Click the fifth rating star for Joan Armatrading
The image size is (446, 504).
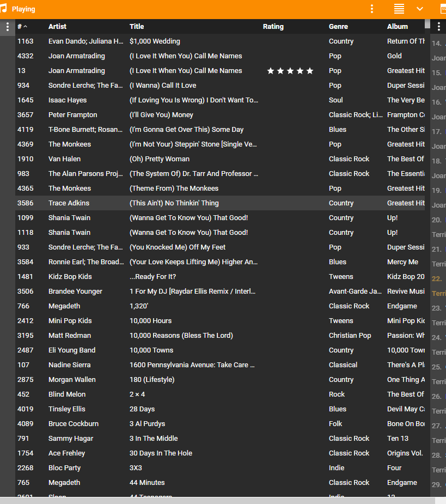tap(310, 71)
